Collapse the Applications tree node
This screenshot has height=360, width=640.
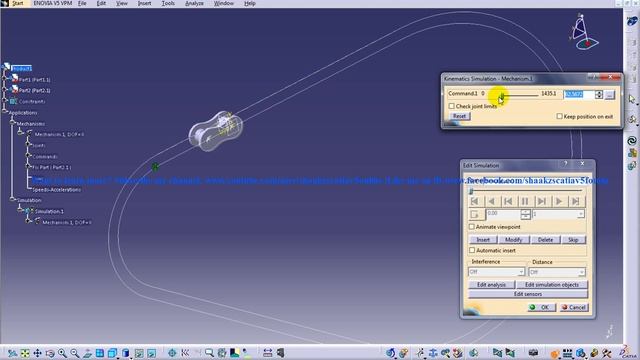[x=5, y=110]
